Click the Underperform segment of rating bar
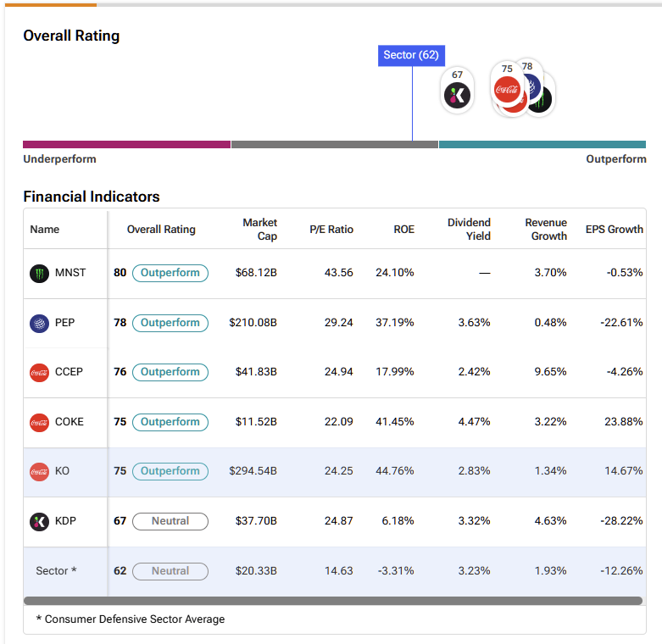This screenshot has width=662, height=644. click(126, 145)
